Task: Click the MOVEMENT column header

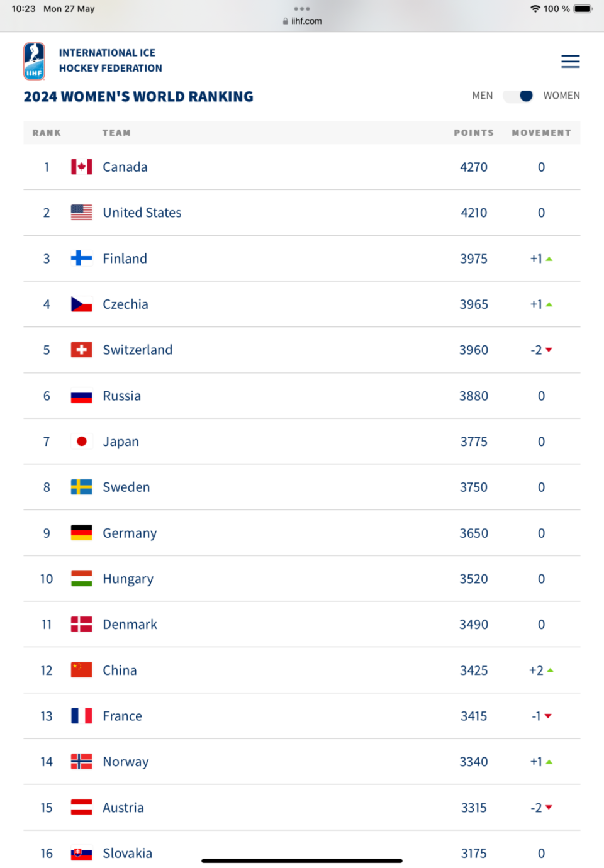Action: click(541, 133)
